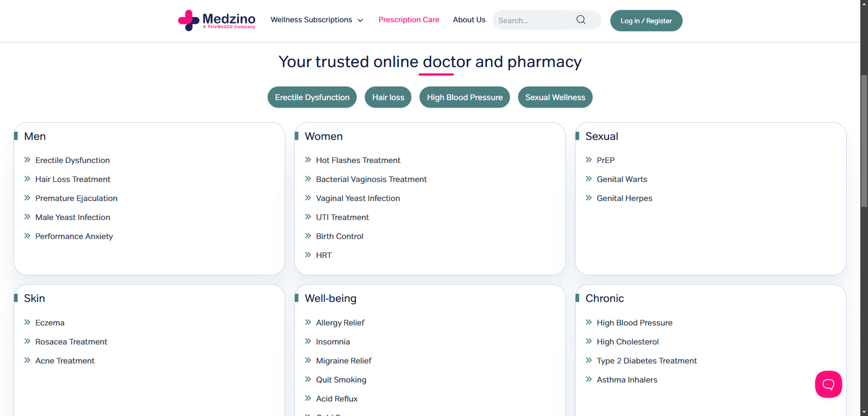868x416 pixels.
Task: Click the Medzino logo icon
Action: pos(189,21)
